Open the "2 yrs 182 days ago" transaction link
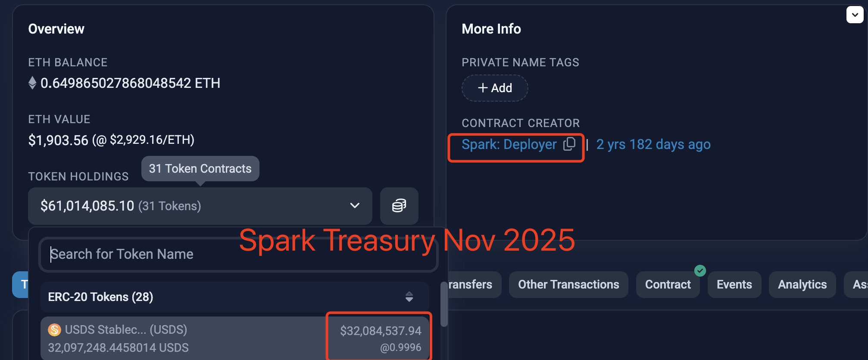Image resolution: width=868 pixels, height=360 pixels. (x=653, y=144)
